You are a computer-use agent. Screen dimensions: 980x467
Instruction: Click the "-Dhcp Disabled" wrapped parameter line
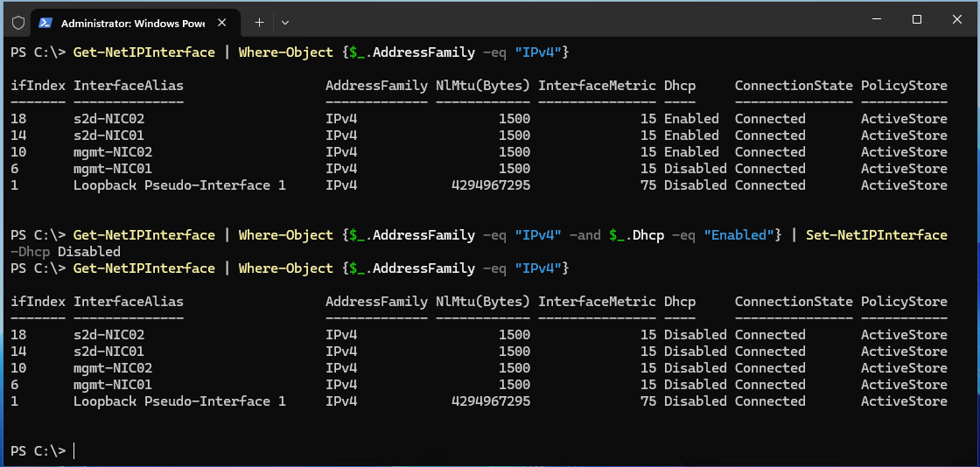point(66,252)
